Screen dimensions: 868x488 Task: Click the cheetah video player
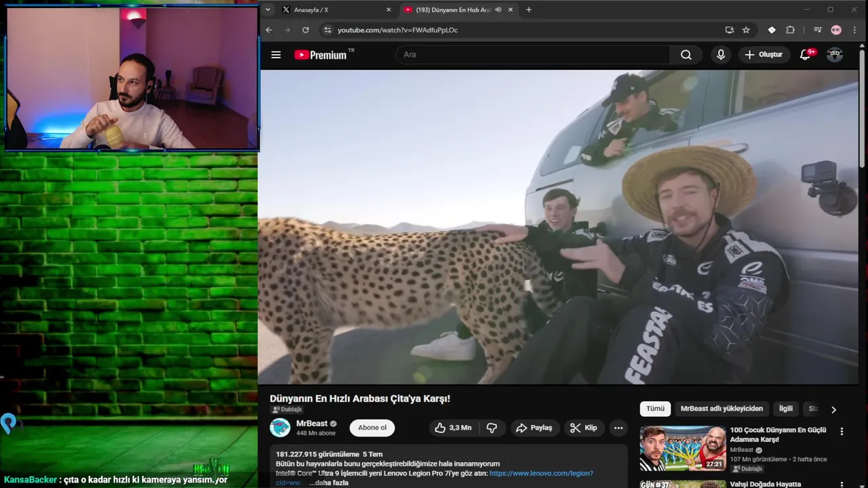pos(558,227)
